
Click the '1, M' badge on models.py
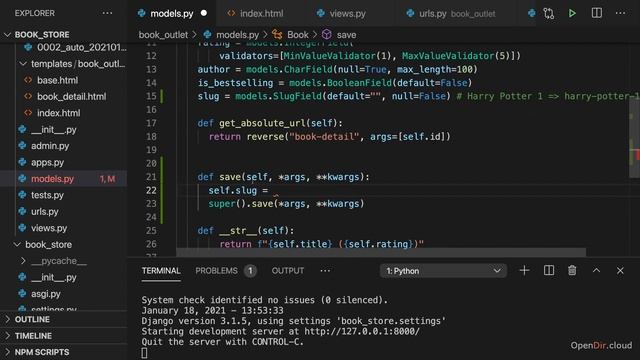click(x=107, y=179)
